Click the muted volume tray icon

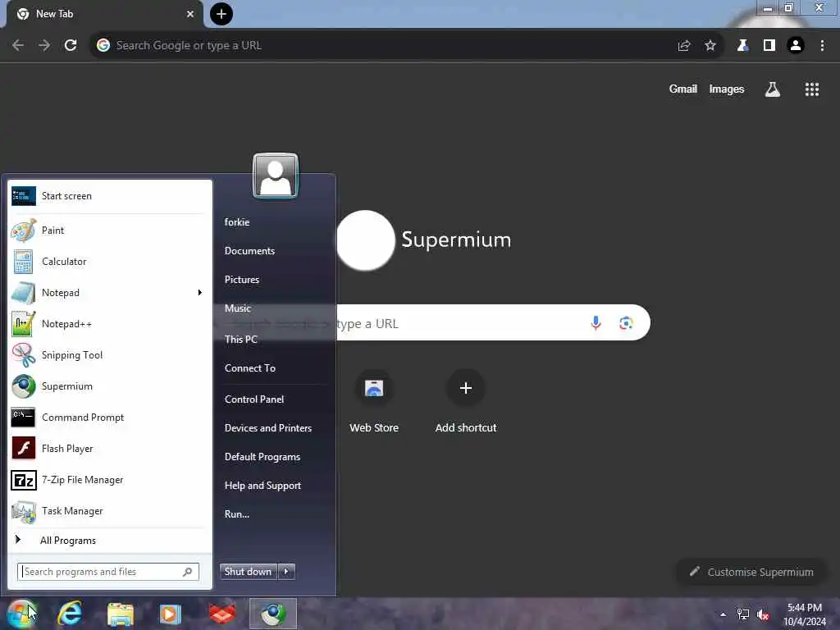click(763, 614)
